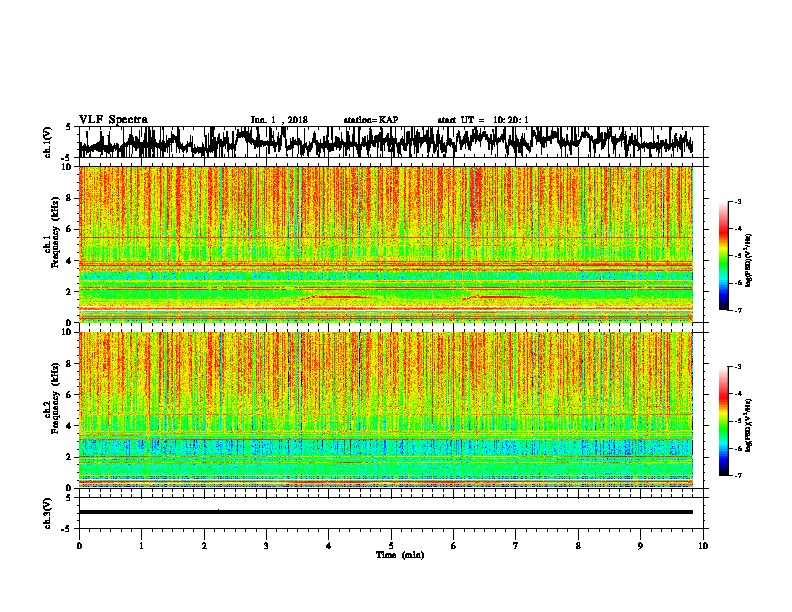
Task: Click the log(PSD) label beside ch.2 colorbar
Action: point(749,425)
